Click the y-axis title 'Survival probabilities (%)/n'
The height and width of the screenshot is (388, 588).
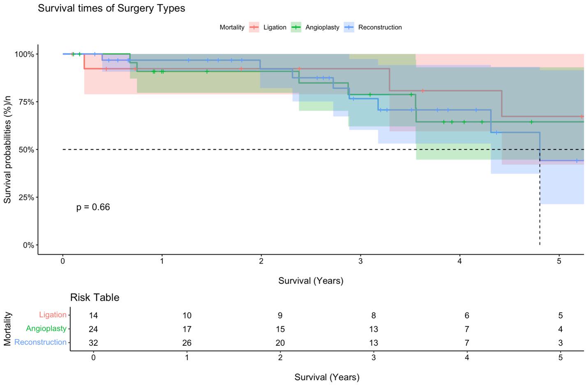[x=7, y=149]
